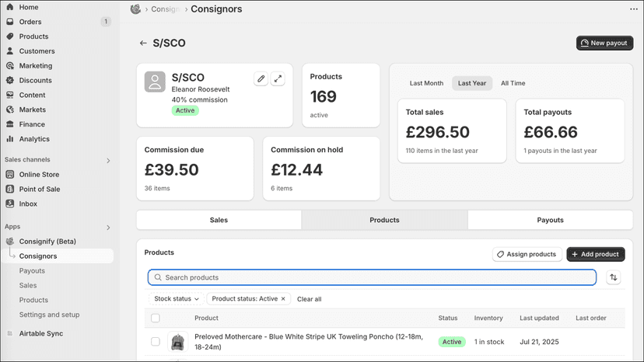Click the Add product button
Screen dimensions: 644x362
pyautogui.click(x=596, y=255)
